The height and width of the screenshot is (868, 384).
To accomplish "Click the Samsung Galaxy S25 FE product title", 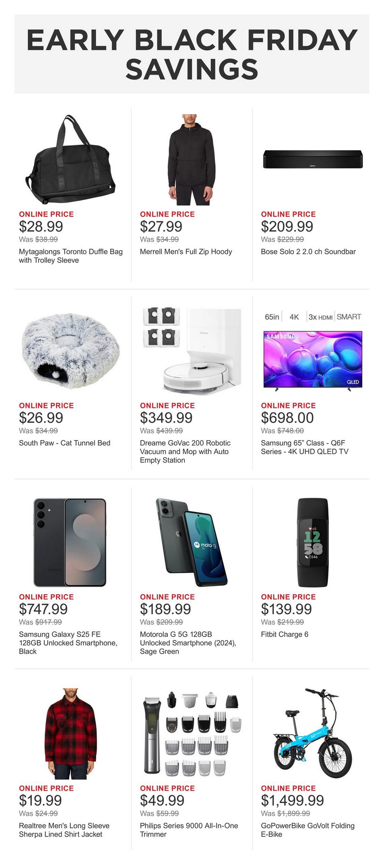I will (x=68, y=643).
